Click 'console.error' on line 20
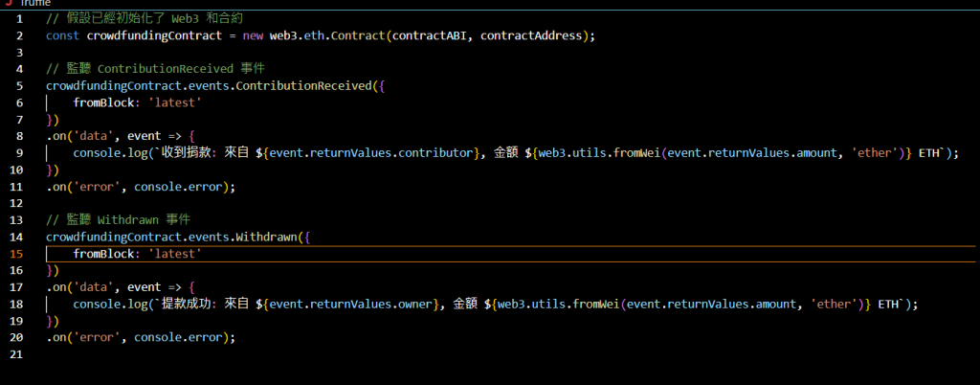 pyautogui.click(x=178, y=337)
